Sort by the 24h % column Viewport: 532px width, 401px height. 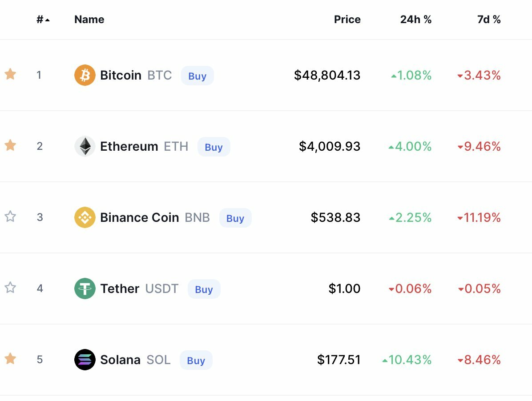pos(415,19)
